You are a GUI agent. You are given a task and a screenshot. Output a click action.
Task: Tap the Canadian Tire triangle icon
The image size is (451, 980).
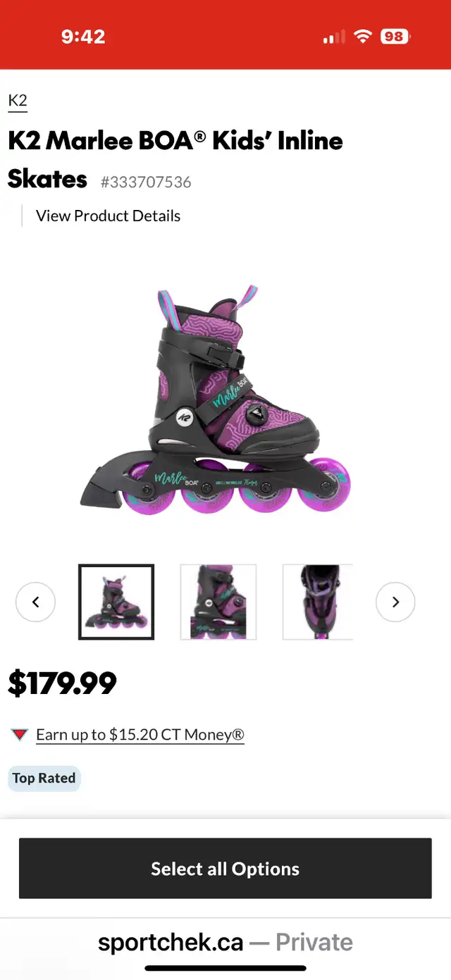20,735
